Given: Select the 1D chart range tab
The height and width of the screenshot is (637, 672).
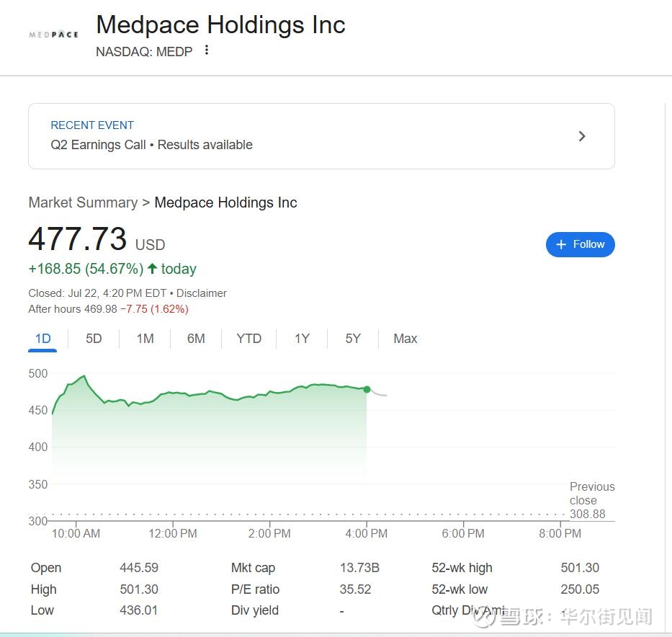Looking at the screenshot, I should tap(42, 339).
